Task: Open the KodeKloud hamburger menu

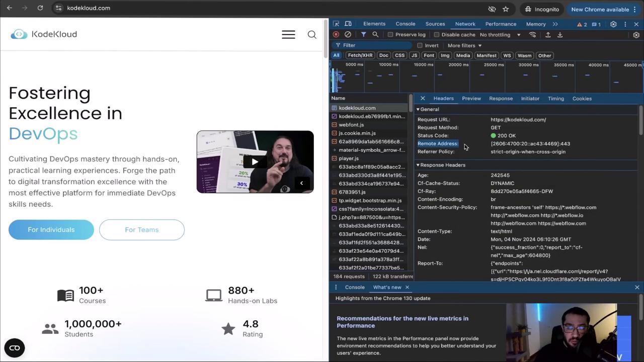Action: (288, 34)
